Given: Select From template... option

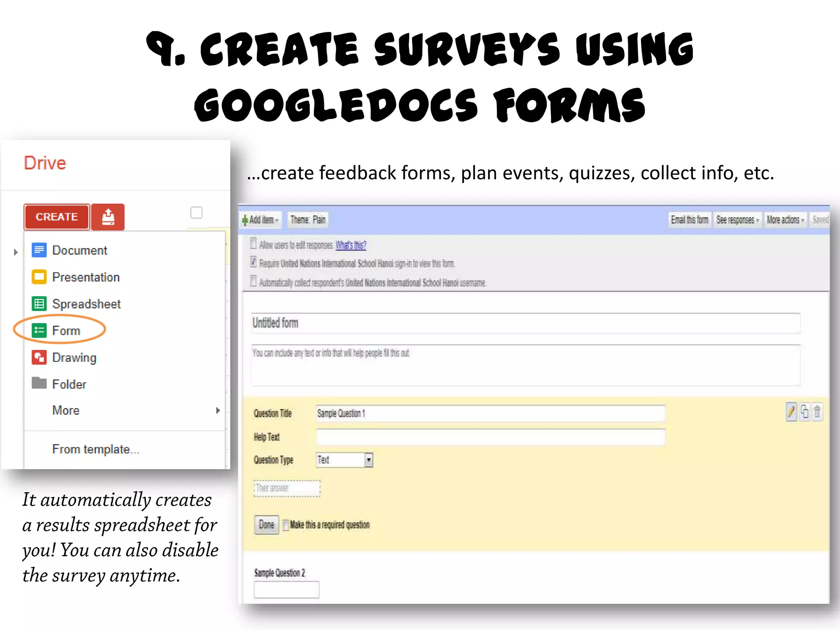Looking at the screenshot, I should [x=96, y=449].
